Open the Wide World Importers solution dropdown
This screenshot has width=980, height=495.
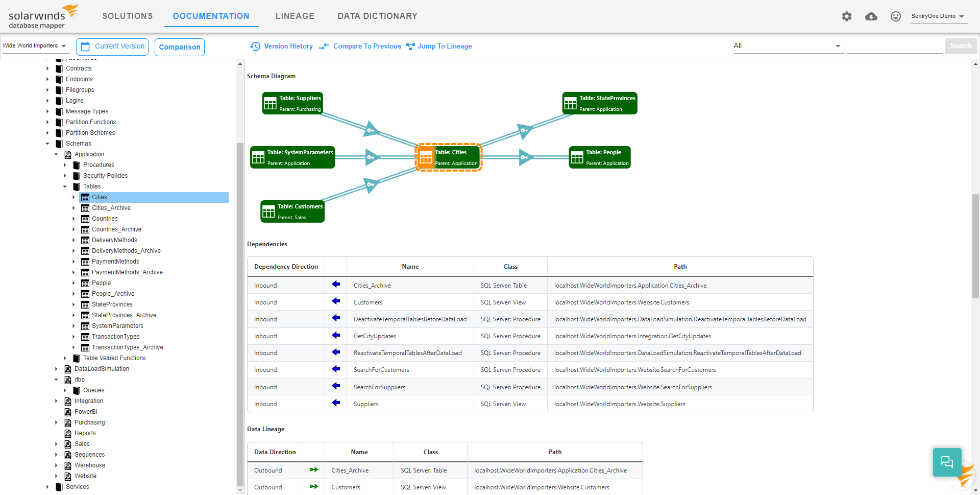pyautogui.click(x=35, y=46)
